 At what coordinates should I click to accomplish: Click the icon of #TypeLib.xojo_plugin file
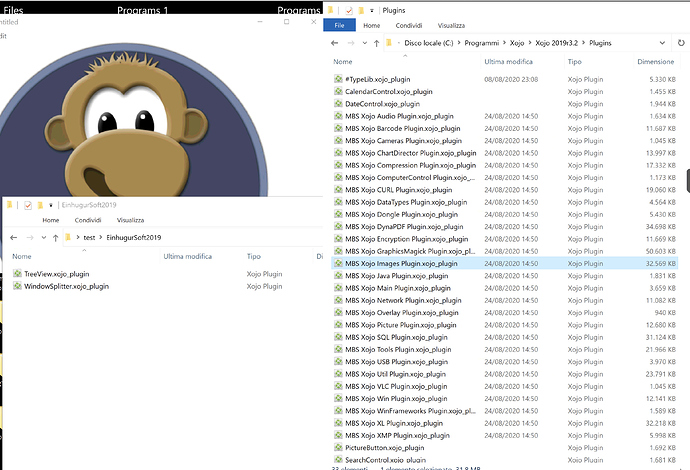pos(338,79)
